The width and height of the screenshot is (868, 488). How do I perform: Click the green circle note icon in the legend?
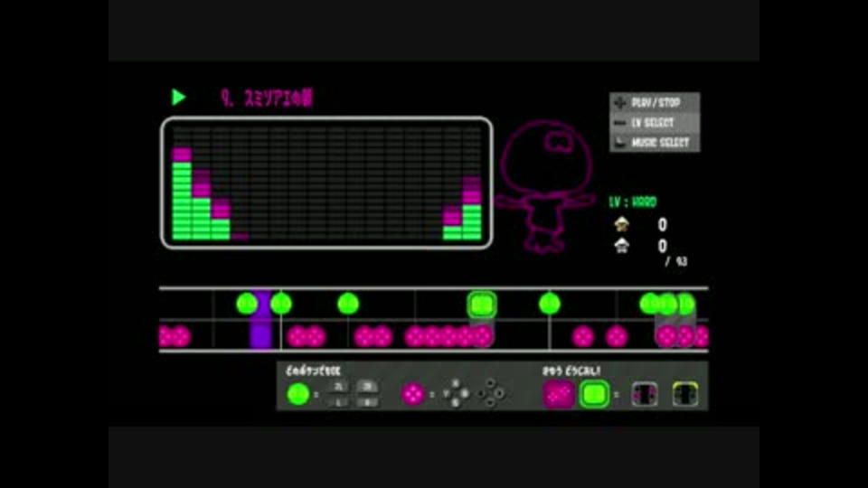point(297,395)
